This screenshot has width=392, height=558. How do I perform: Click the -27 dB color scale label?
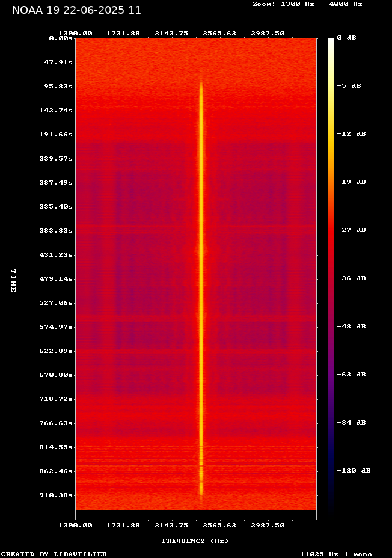click(x=352, y=230)
